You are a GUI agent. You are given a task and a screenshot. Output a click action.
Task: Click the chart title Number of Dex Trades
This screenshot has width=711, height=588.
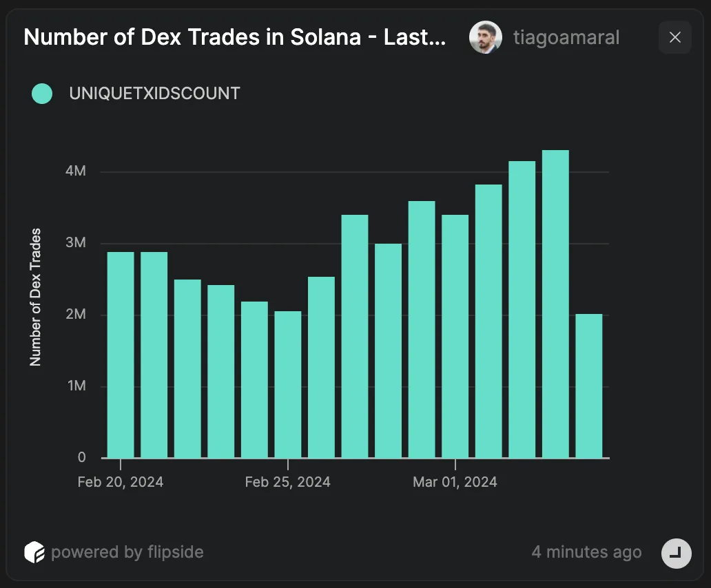[234, 37]
